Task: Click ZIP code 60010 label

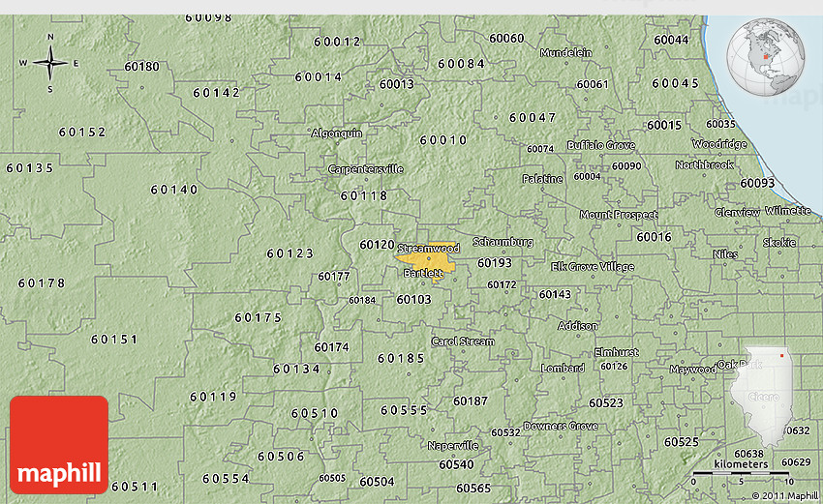Action: pos(443,140)
